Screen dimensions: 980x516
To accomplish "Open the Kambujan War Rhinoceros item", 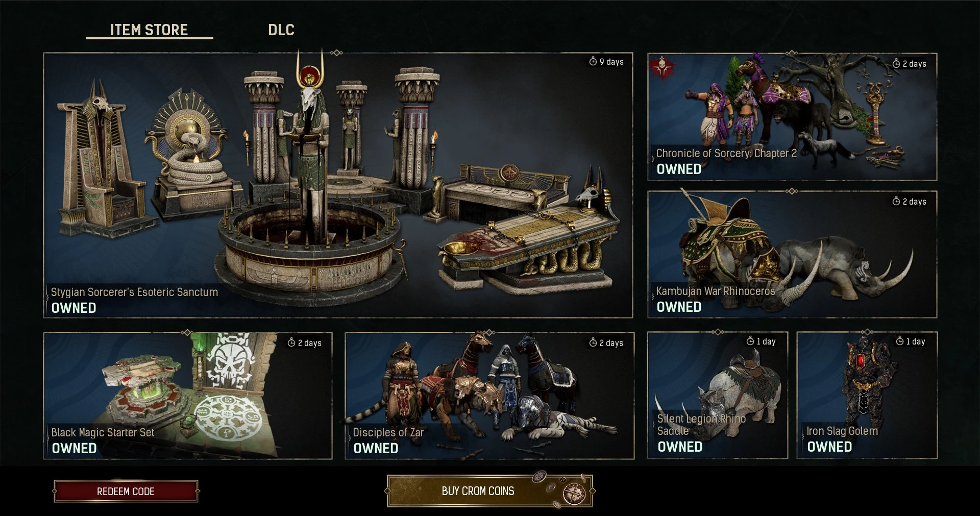I will (x=792, y=254).
